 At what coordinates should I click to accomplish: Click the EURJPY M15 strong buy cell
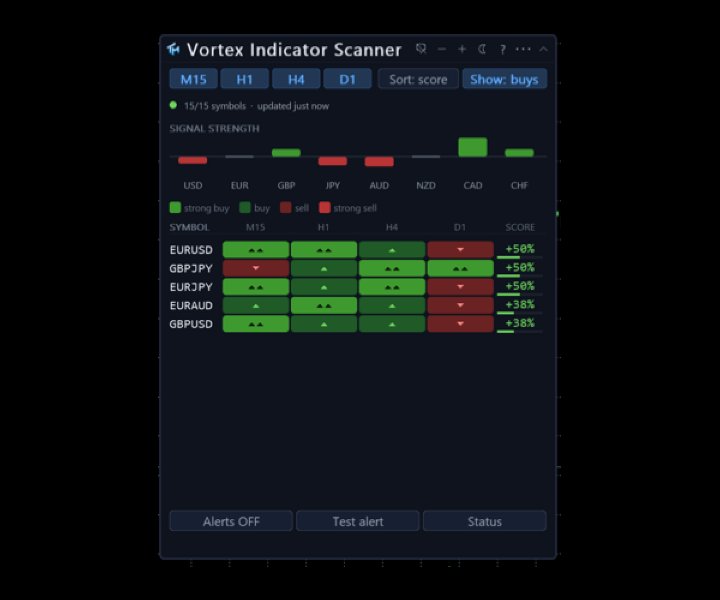256,287
